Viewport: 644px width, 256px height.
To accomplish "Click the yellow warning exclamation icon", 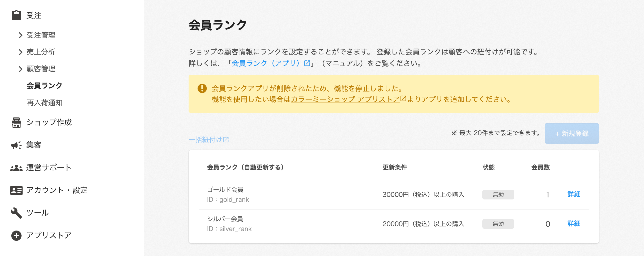I will pos(202,88).
